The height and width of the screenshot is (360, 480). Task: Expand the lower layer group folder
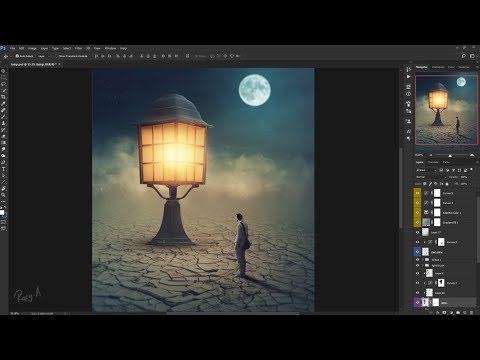click(423, 265)
